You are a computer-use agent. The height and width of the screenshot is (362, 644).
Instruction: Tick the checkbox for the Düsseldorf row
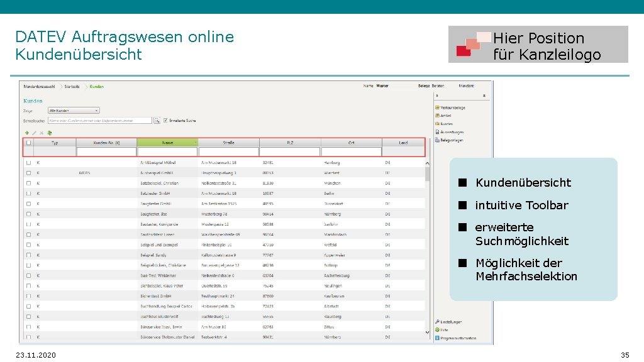point(28,204)
